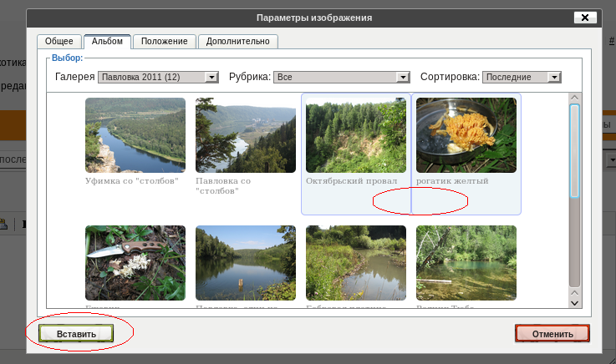Click the Вставить button
Screen dimensions: 616x364
point(76,333)
